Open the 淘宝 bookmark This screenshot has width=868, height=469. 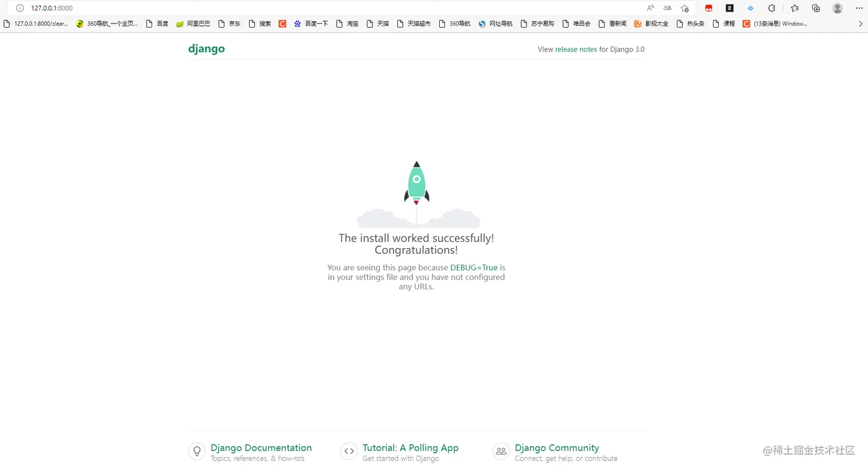(x=347, y=24)
